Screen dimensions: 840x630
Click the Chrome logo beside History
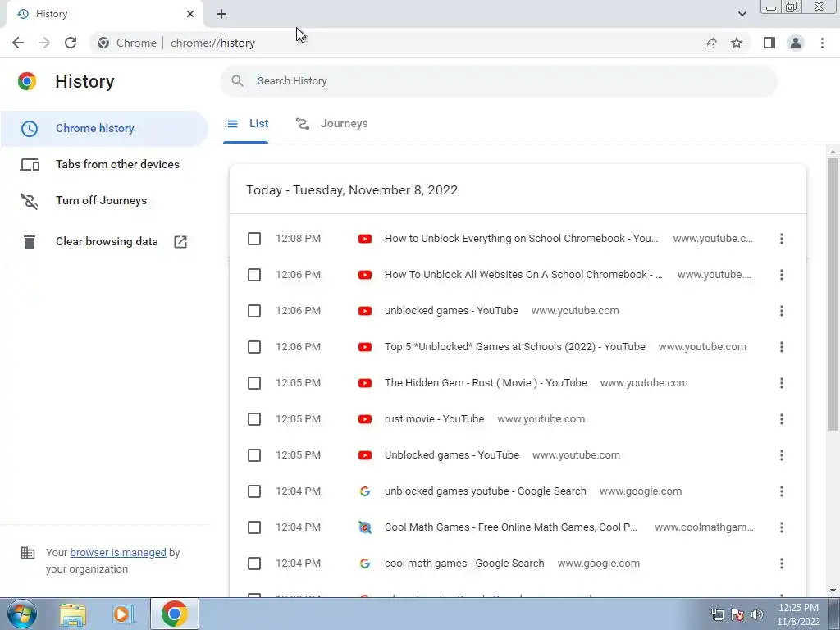click(27, 81)
